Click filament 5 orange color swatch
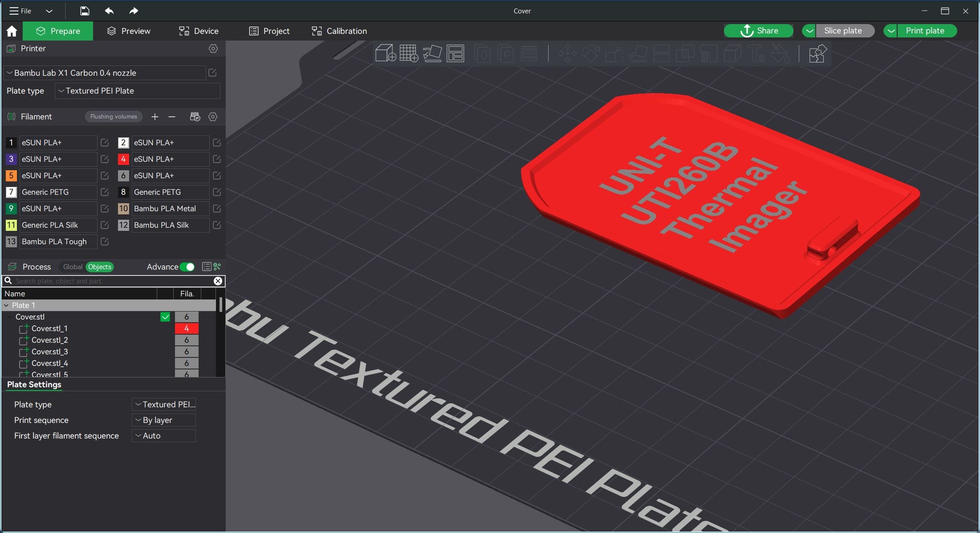980x533 pixels. click(11, 176)
